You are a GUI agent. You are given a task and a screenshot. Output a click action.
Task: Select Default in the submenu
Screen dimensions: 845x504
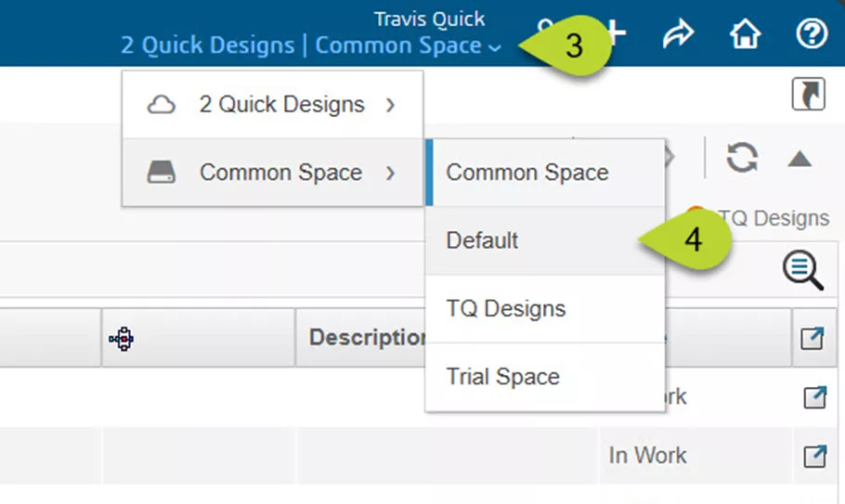click(x=482, y=240)
